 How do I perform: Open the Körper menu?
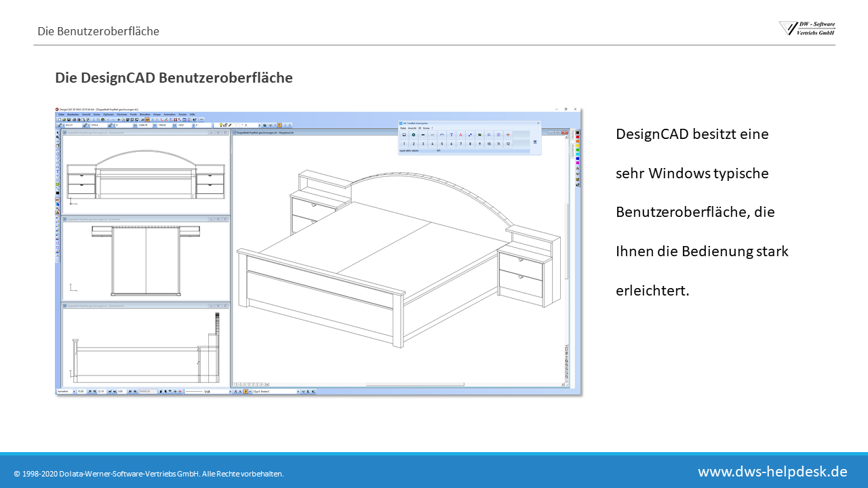pos(157,115)
